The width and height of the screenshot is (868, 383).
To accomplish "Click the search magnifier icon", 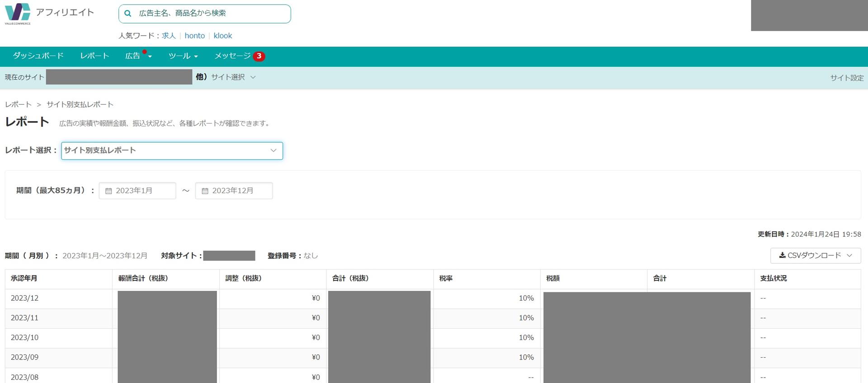I will pos(128,14).
